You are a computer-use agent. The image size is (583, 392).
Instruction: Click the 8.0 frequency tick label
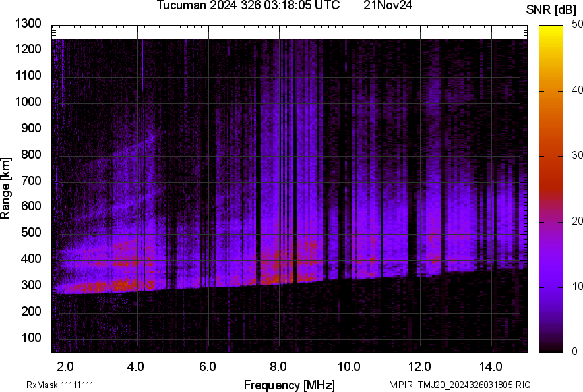click(x=278, y=366)
